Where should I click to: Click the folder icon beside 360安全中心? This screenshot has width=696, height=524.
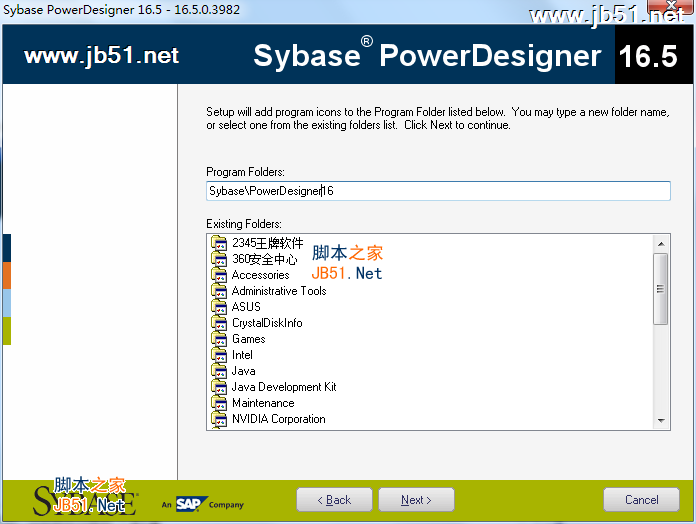(219, 259)
